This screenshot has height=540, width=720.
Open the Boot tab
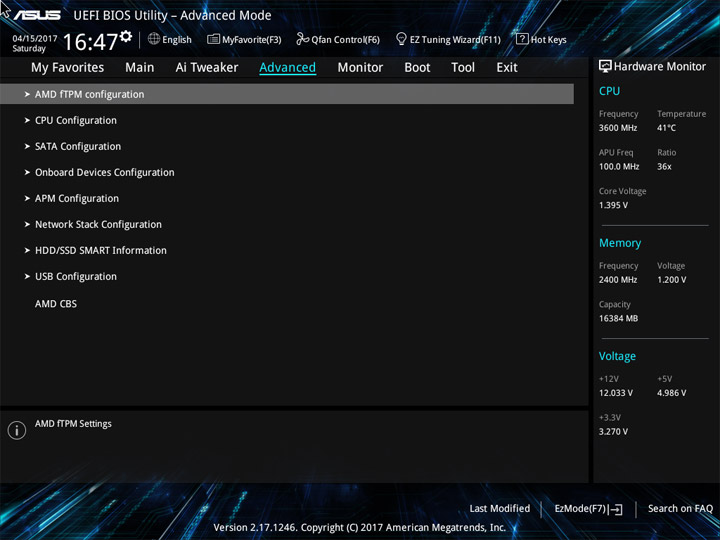(x=417, y=68)
